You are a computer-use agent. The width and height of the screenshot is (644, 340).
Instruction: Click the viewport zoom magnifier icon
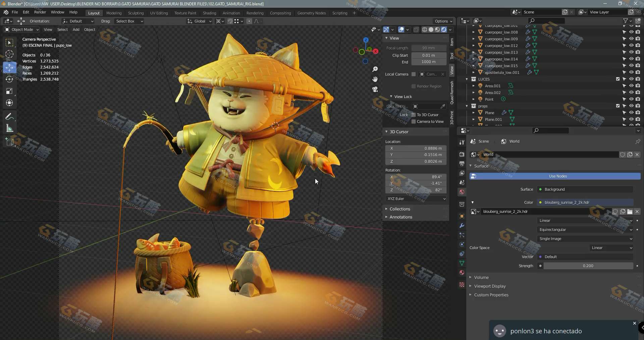[x=375, y=69]
